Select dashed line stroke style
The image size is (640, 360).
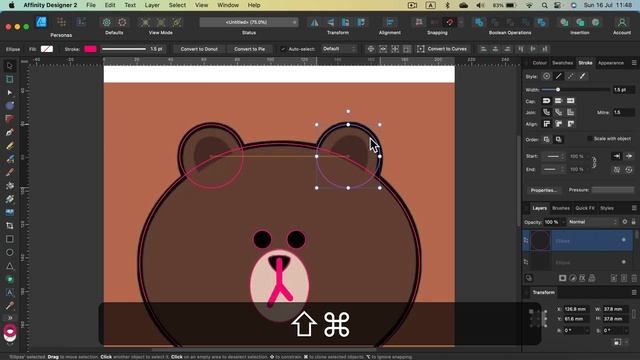pyautogui.click(x=571, y=76)
